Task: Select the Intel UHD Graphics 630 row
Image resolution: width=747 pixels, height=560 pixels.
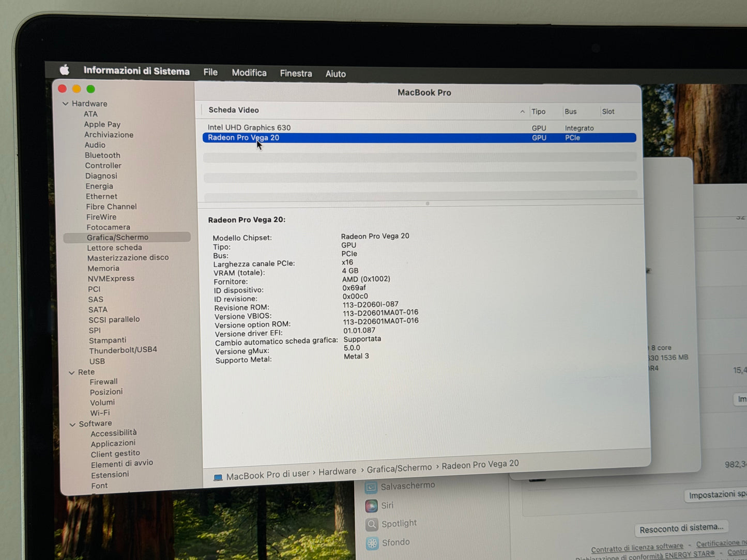Action: click(x=419, y=128)
